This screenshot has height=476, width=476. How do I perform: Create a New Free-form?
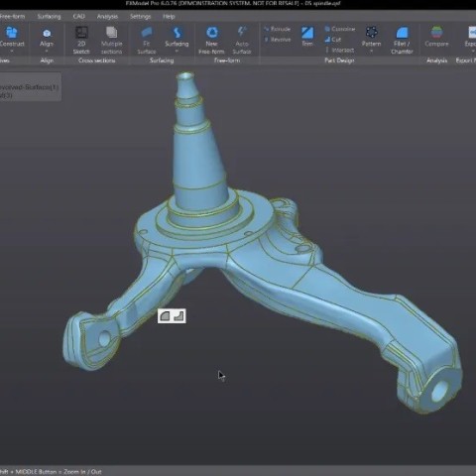point(211,40)
